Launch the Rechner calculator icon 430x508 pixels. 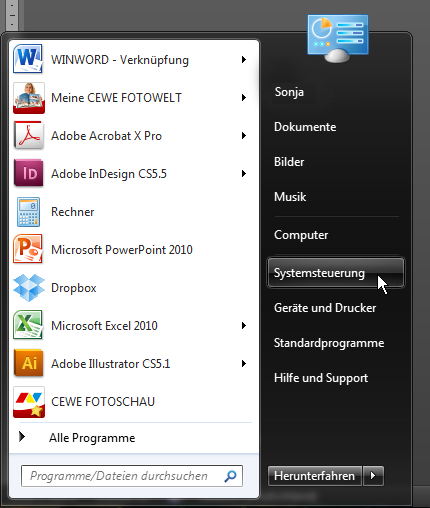28,212
